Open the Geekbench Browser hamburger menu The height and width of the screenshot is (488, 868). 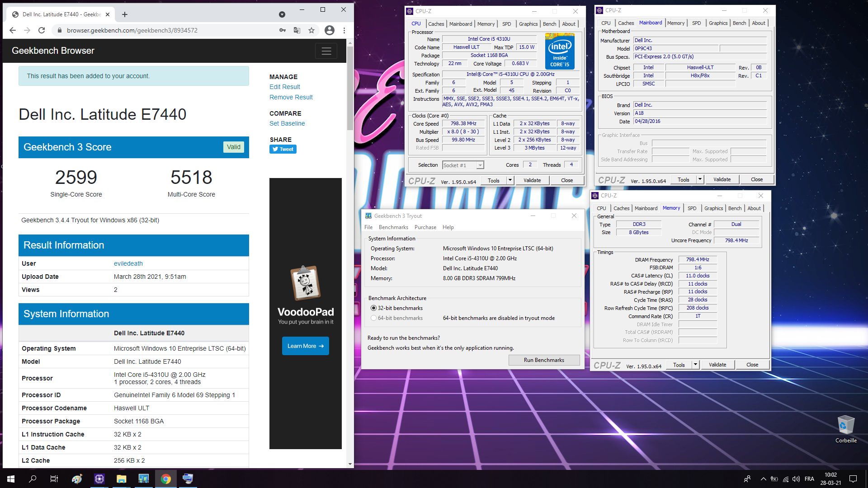[x=326, y=51]
